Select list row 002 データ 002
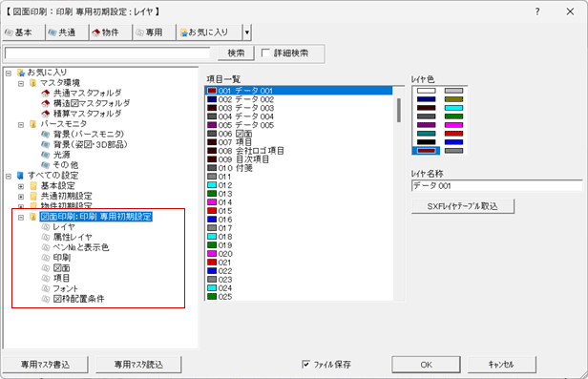588x379 pixels. coord(300,99)
